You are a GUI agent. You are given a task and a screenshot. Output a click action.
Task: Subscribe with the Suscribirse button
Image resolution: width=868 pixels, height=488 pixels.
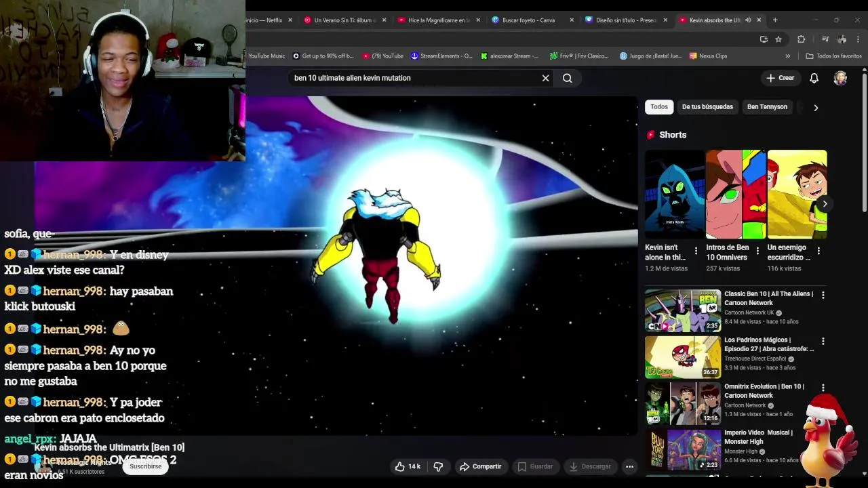pyautogui.click(x=146, y=466)
